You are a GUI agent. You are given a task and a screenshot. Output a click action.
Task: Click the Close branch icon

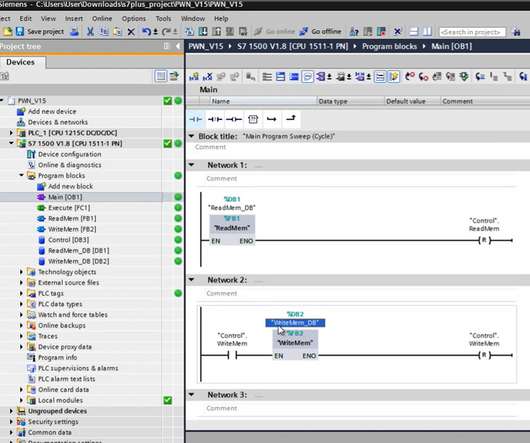point(291,119)
